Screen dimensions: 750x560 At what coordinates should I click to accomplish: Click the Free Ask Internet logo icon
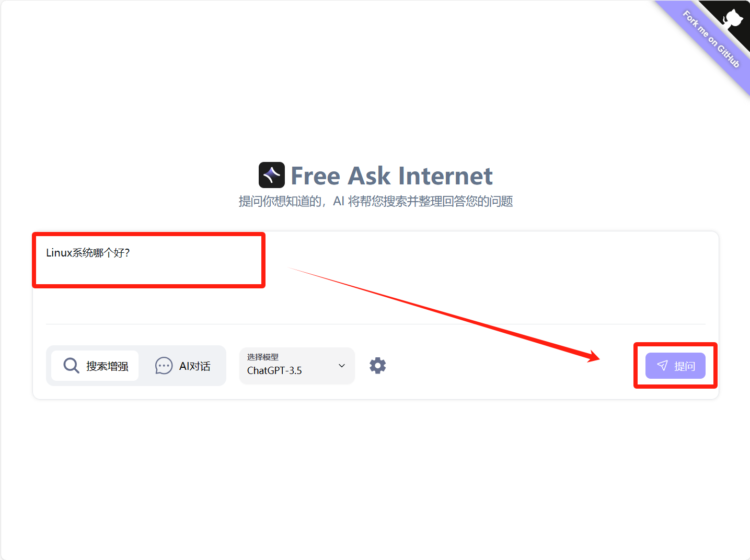272,175
